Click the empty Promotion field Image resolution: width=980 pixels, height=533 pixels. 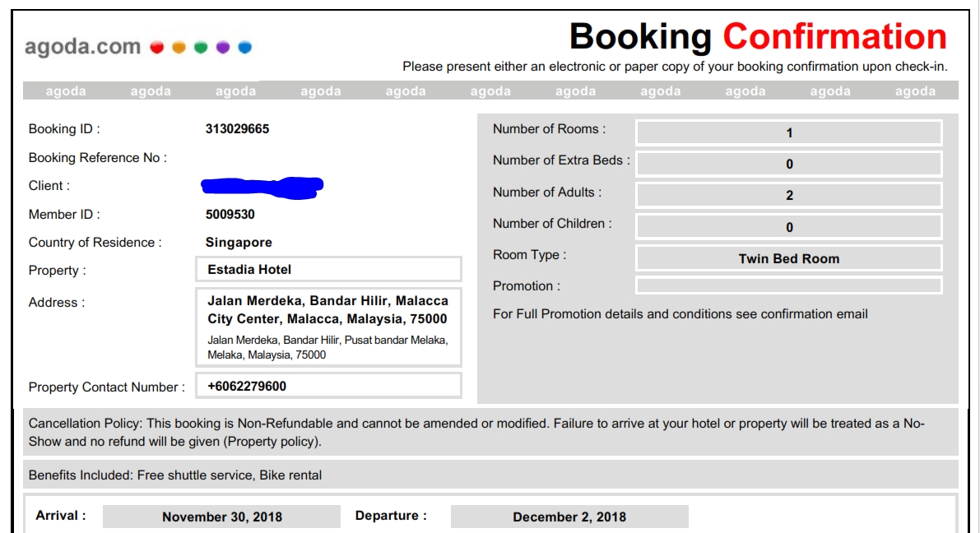click(x=789, y=286)
